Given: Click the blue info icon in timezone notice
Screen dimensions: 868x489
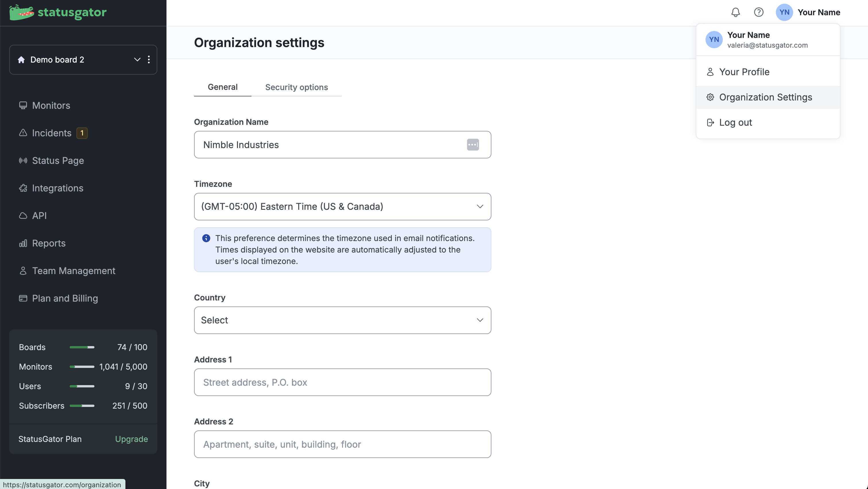Looking at the screenshot, I should pyautogui.click(x=206, y=238).
